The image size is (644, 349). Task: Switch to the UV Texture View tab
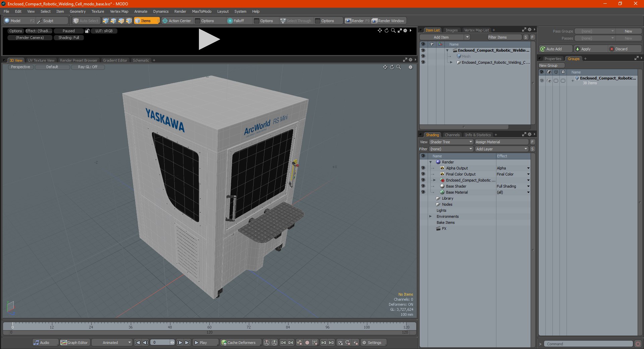pyautogui.click(x=41, y=60)
